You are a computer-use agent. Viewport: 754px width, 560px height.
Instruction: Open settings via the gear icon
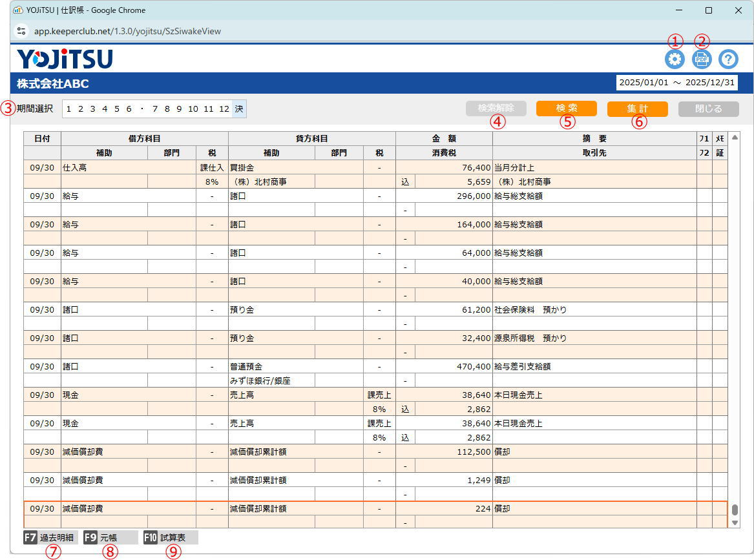675,59
